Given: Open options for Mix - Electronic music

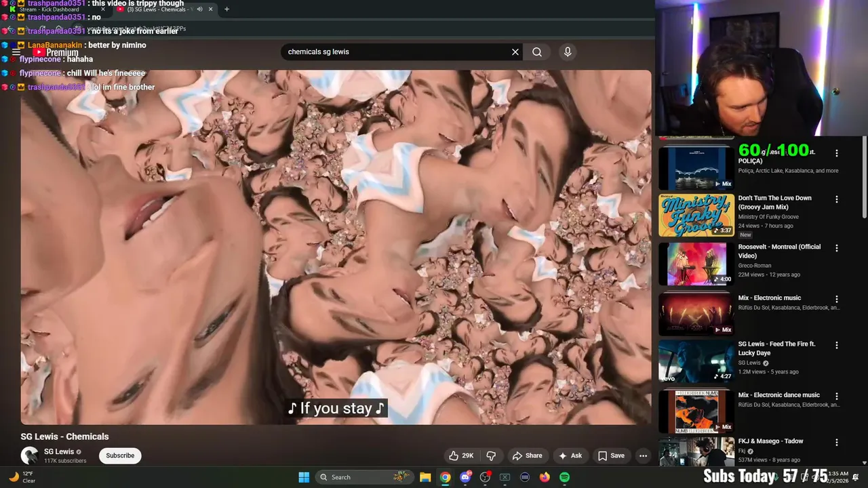Looking at the screenshot, I should tap(836, 299).
